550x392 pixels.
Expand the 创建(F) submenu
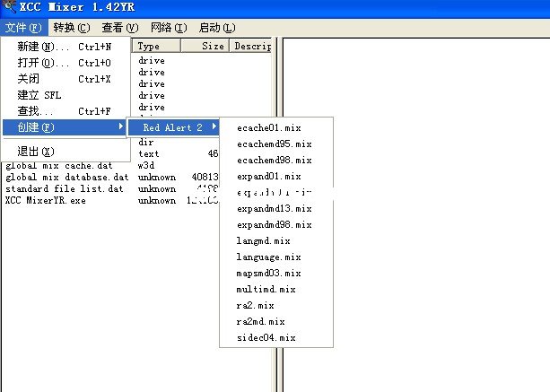pyautogui.click(x=65, y=127)
